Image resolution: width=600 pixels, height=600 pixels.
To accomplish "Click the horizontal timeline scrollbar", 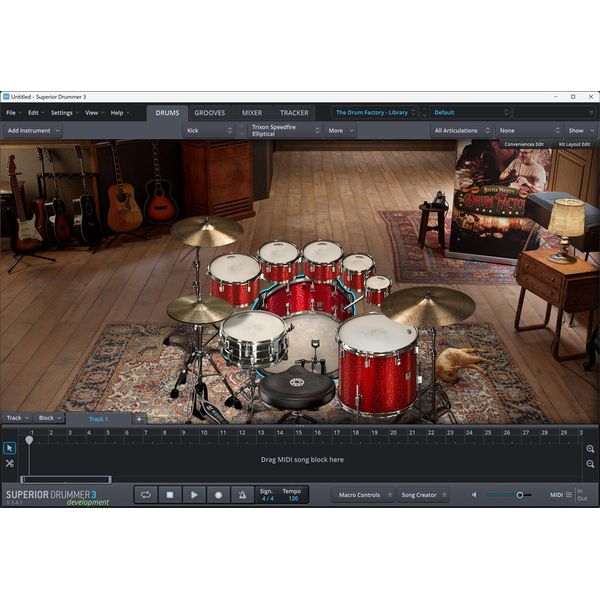I will (x=65, y=479).
